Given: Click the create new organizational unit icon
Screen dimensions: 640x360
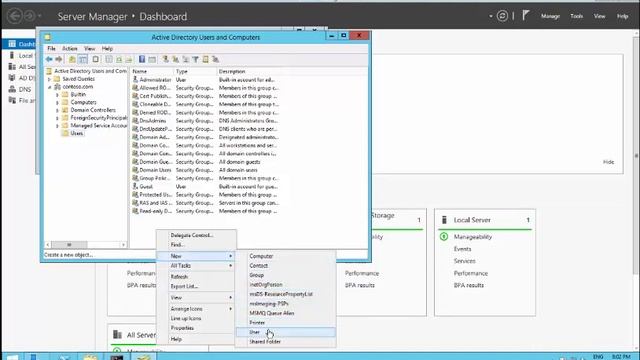Looking at the screenshot, I should [186, 60].
